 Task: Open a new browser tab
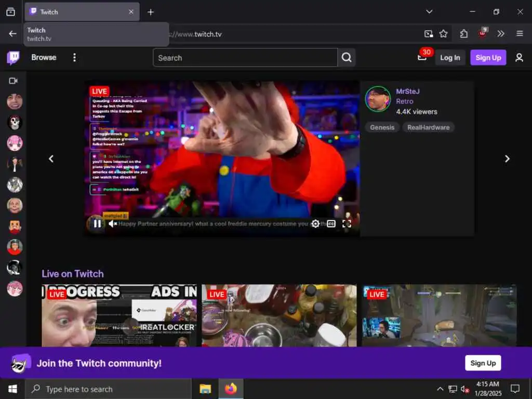coord(151,12)
